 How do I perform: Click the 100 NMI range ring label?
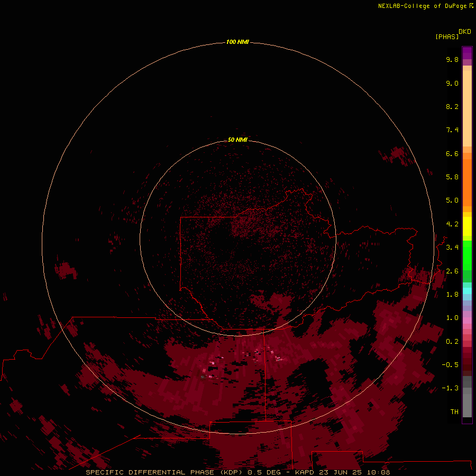(237, 42)
